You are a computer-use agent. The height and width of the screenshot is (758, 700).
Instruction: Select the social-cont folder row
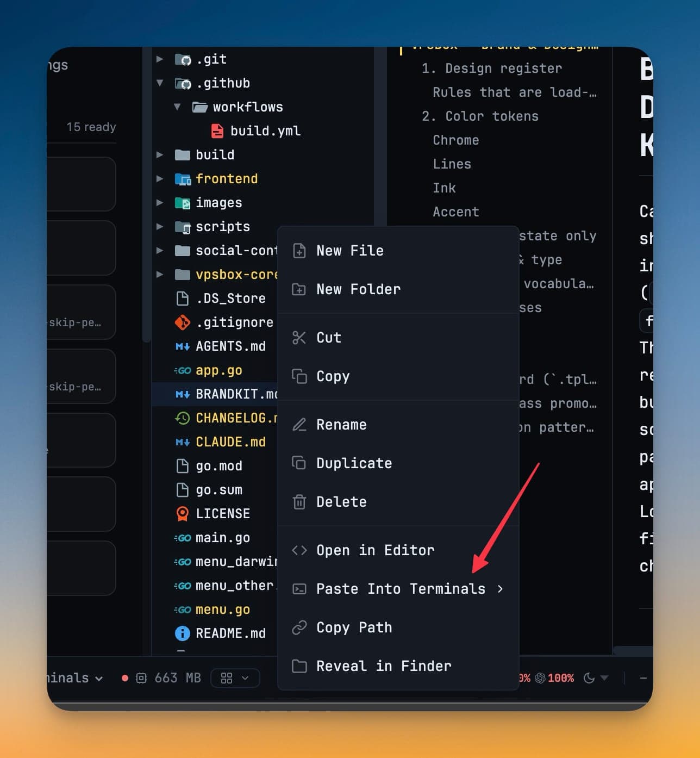[215, 251]
